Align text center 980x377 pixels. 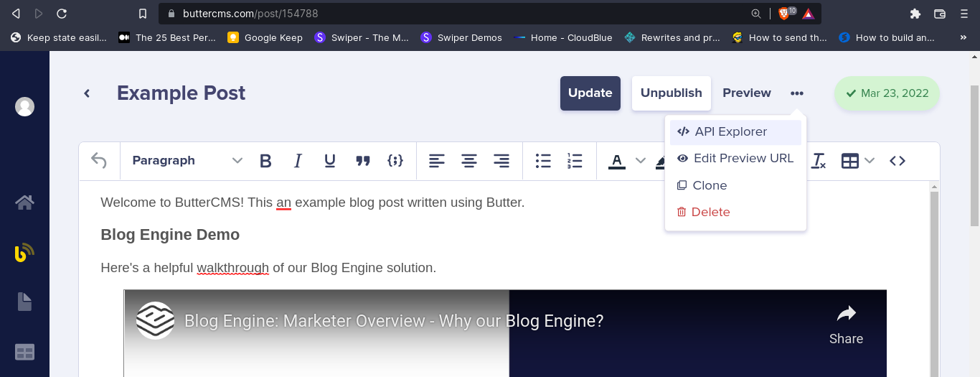469,161
